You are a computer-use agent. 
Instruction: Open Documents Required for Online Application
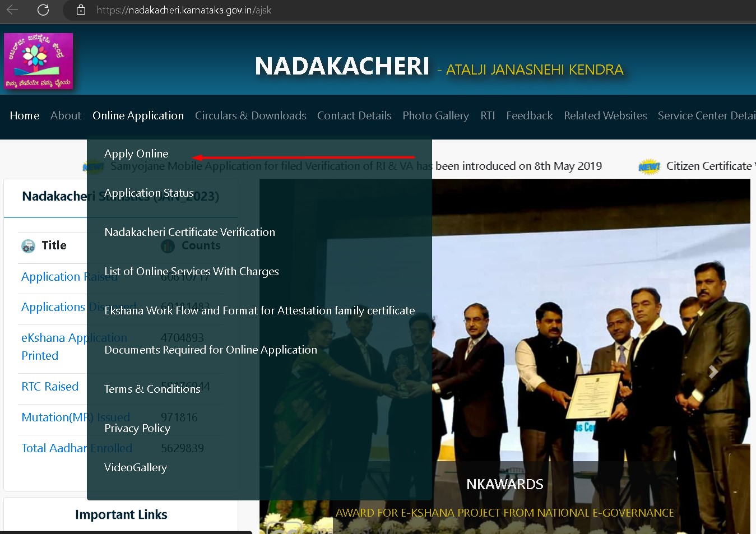point(211,350)
